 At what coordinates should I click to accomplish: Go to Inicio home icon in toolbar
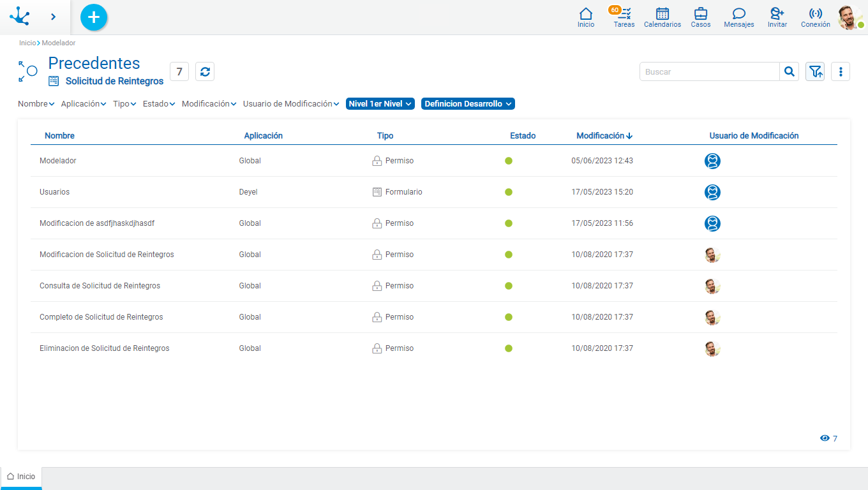[586, 17]
